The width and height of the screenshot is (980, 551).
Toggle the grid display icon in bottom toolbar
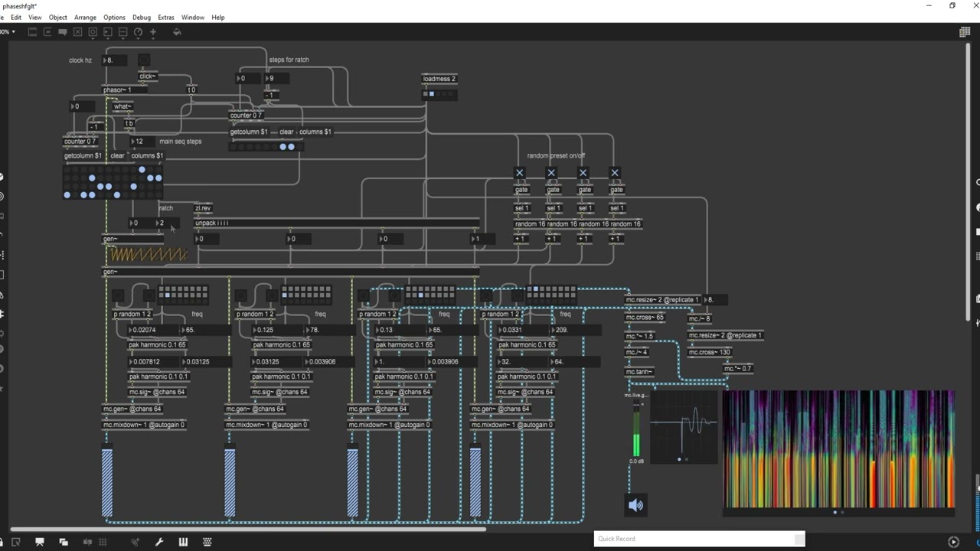pyautogui.click(x=103, y=542)
